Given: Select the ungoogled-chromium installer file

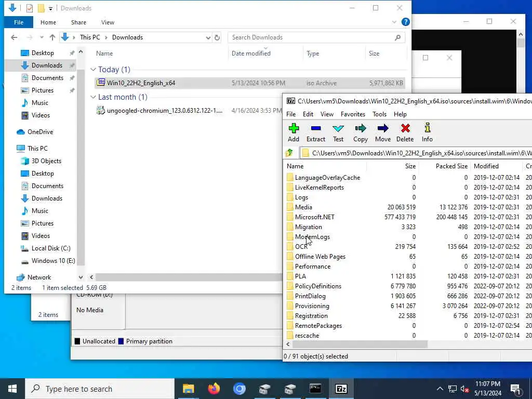Looking at the screenshot, I should click(x=165, y=111).
